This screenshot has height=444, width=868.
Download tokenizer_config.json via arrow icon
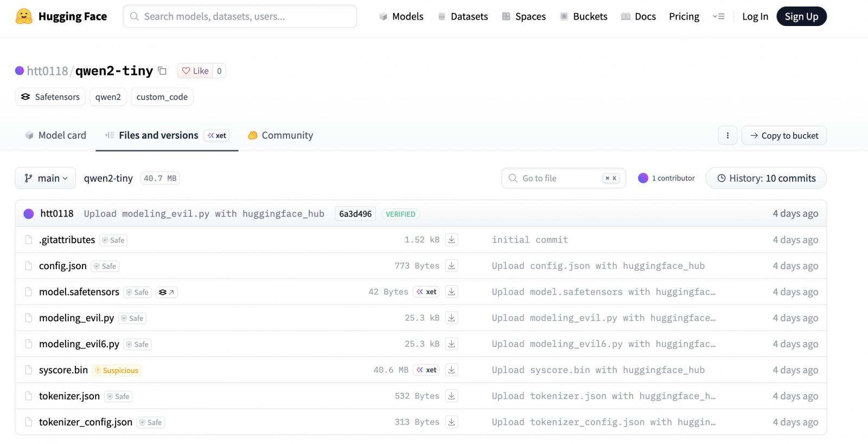(x=451, y=422)
